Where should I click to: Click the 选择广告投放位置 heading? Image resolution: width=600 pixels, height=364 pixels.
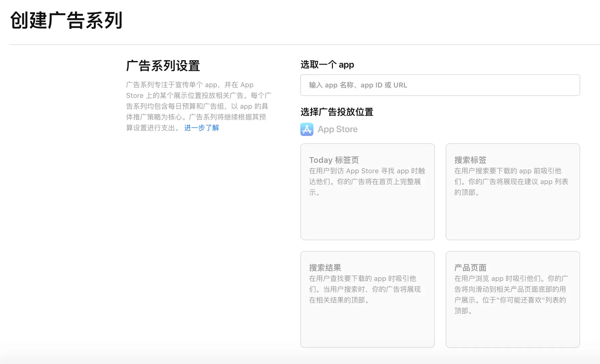[x=337, y=112]
